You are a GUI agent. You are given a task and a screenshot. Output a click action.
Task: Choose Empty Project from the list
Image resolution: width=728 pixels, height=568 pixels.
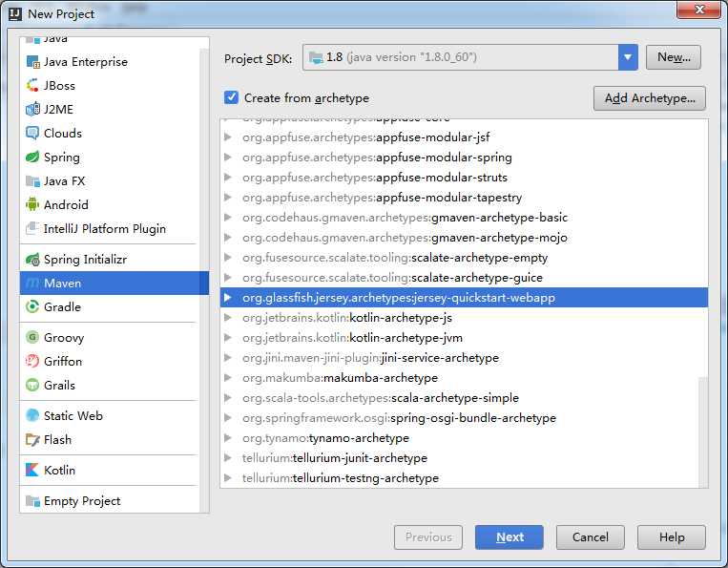pyautogui.click(x=82, y=501)
